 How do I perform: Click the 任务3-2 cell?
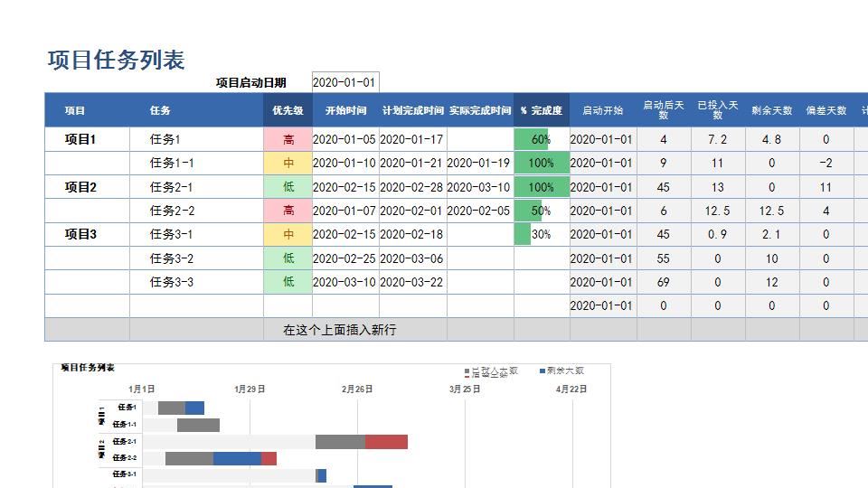[196, 258]
